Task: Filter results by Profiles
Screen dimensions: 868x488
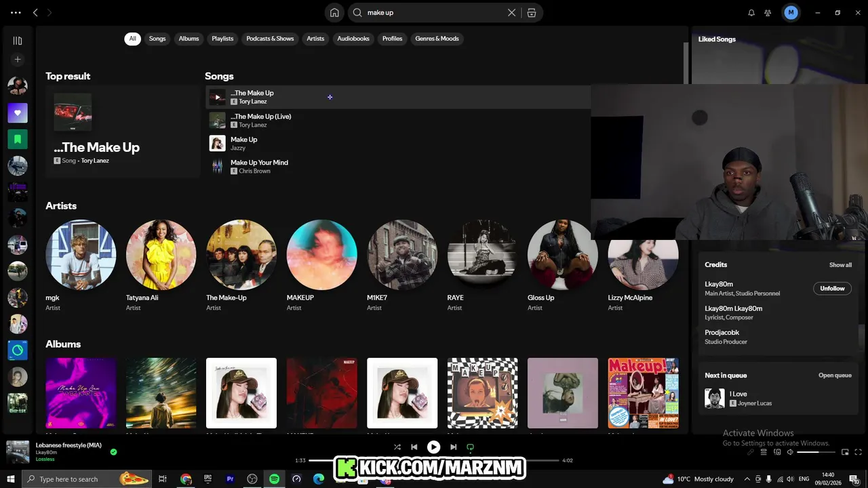Action: click(392, 39)
